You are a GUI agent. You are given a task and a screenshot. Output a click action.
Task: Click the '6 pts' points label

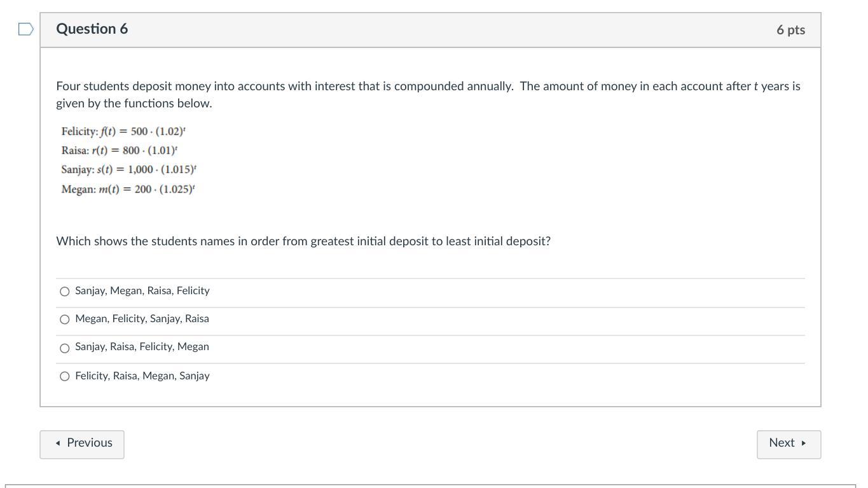[x=790, y=30]
